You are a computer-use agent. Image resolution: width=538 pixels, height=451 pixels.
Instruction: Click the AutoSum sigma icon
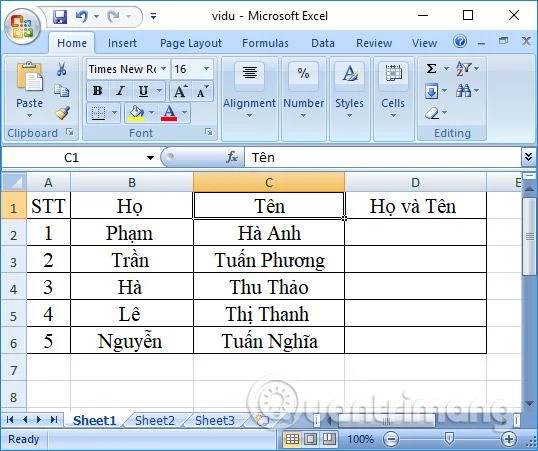[x=431, y=69]
